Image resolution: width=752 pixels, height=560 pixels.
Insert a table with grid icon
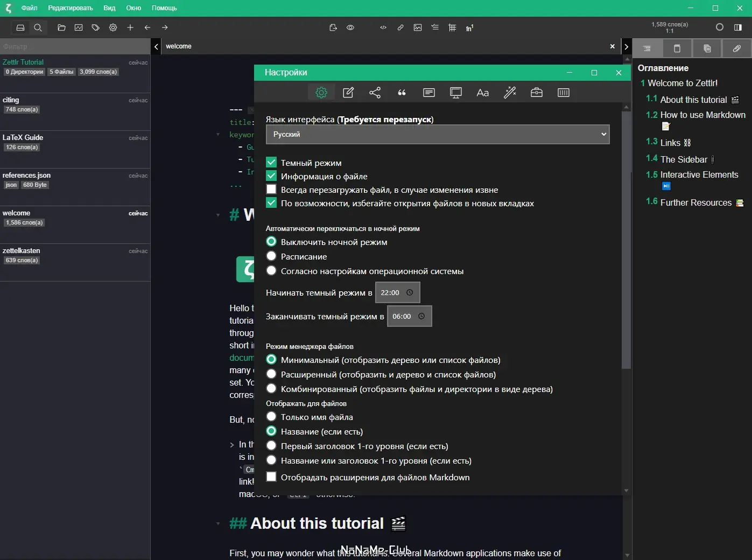pyautogui.click(x=452, y=27)
